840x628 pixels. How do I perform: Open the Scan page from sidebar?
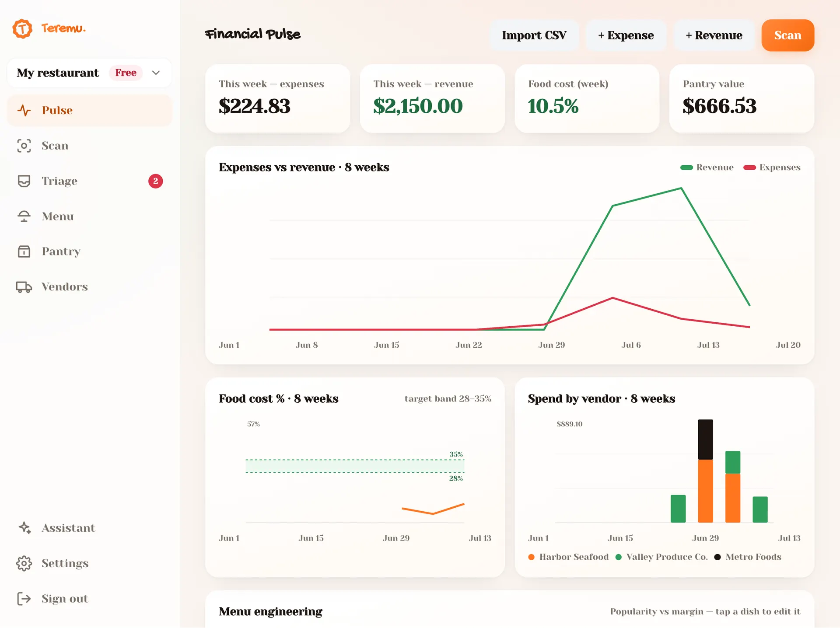[89, 146]
